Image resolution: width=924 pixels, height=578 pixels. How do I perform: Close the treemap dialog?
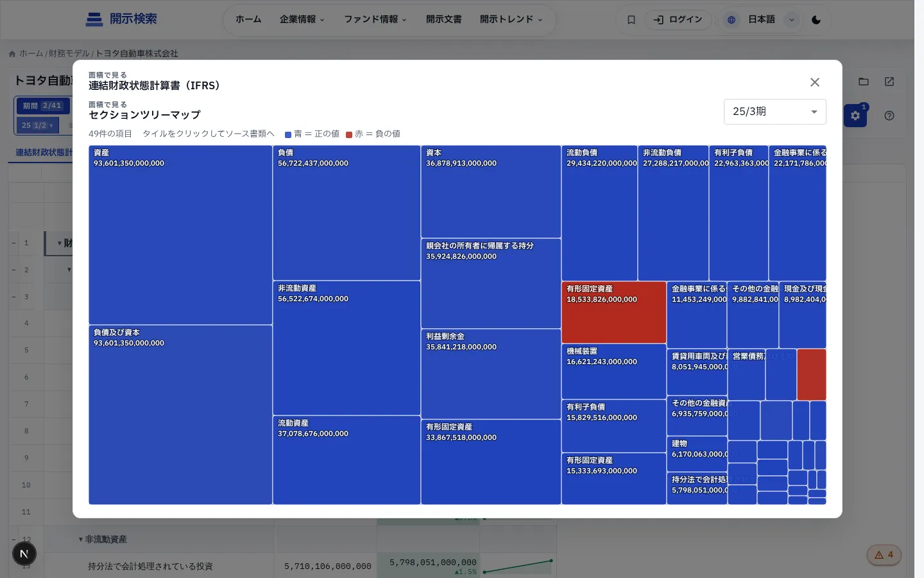tap(815, 82)
